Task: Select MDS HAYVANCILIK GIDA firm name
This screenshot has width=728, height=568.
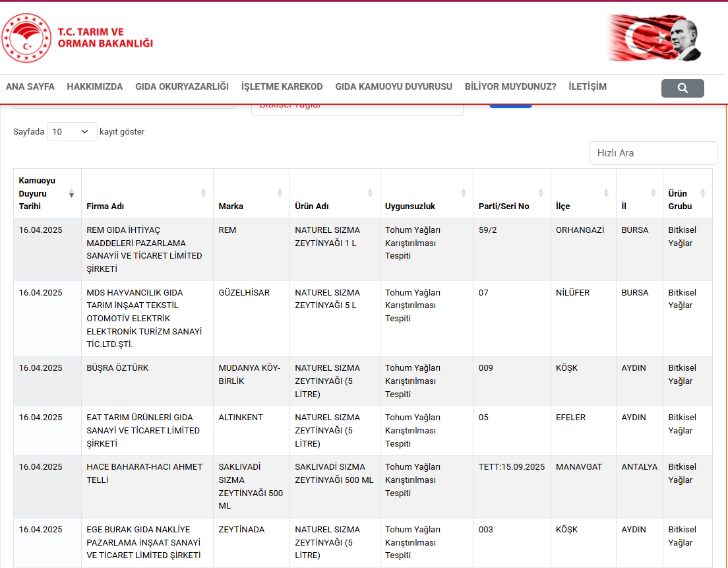Action: point(144,319)
